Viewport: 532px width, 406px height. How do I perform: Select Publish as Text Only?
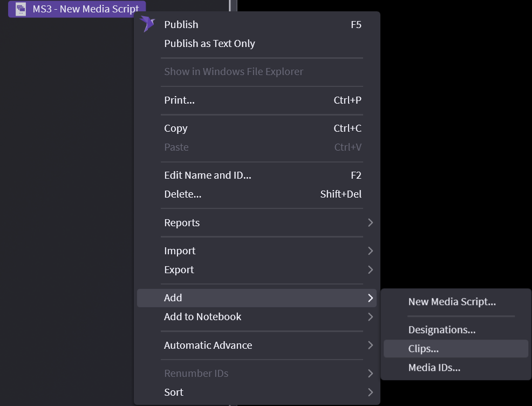(x=209, y=44)
